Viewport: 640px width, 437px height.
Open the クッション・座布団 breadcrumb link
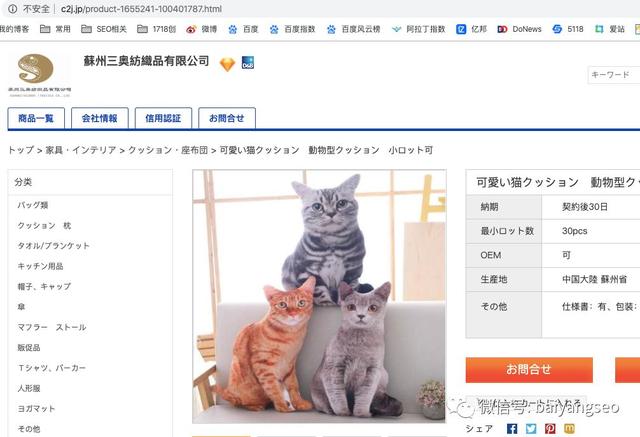168,150
